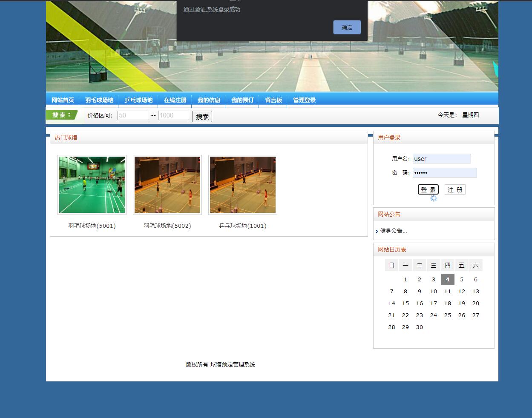532x418 pixels.
Task: Focus the minimum price field showing 50
Action: click(x=133, y=115)
